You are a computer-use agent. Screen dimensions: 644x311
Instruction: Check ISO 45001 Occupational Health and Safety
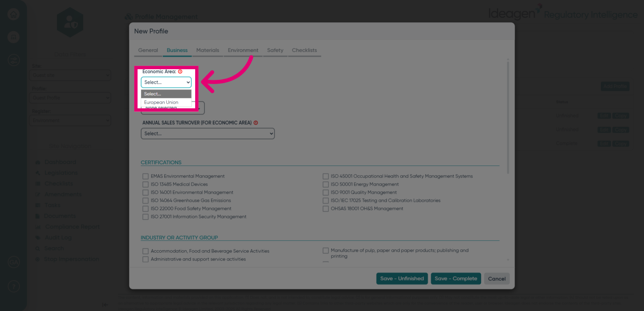325,176
